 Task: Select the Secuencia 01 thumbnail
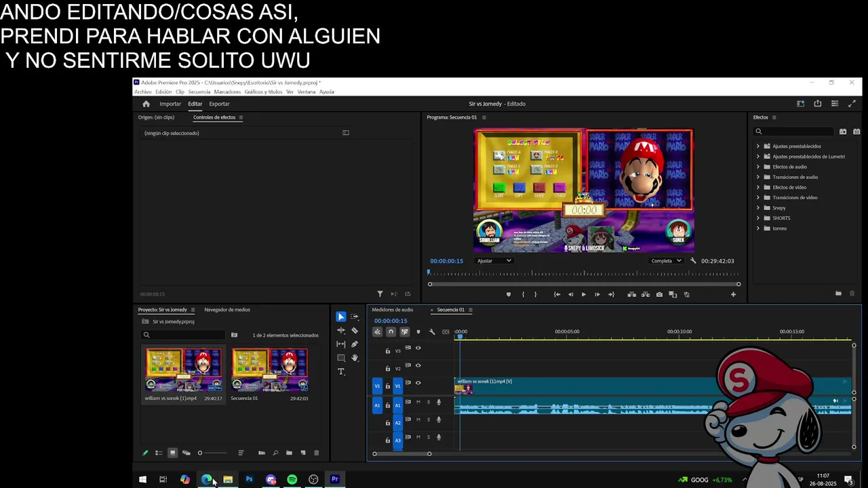(270, 370)
